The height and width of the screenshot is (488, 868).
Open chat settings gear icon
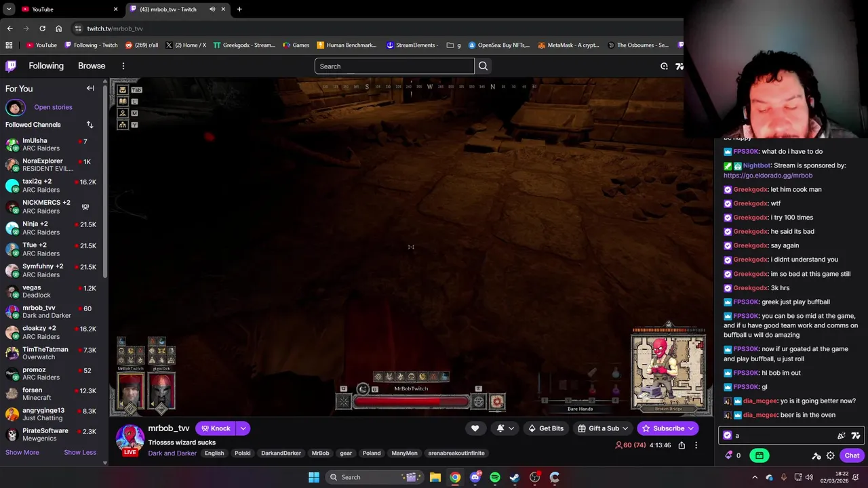830,455
